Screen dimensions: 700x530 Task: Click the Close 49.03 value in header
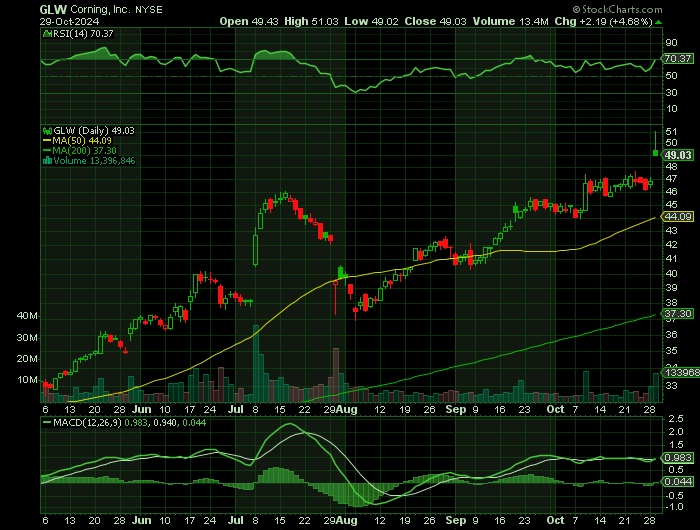click(x=436, y=21)
